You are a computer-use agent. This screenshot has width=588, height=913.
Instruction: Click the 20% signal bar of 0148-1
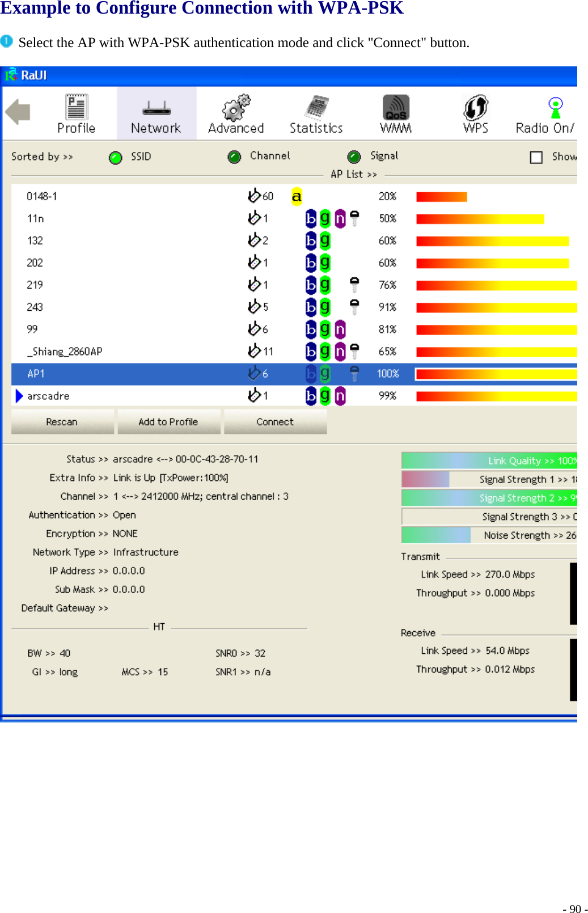point(442,197)
